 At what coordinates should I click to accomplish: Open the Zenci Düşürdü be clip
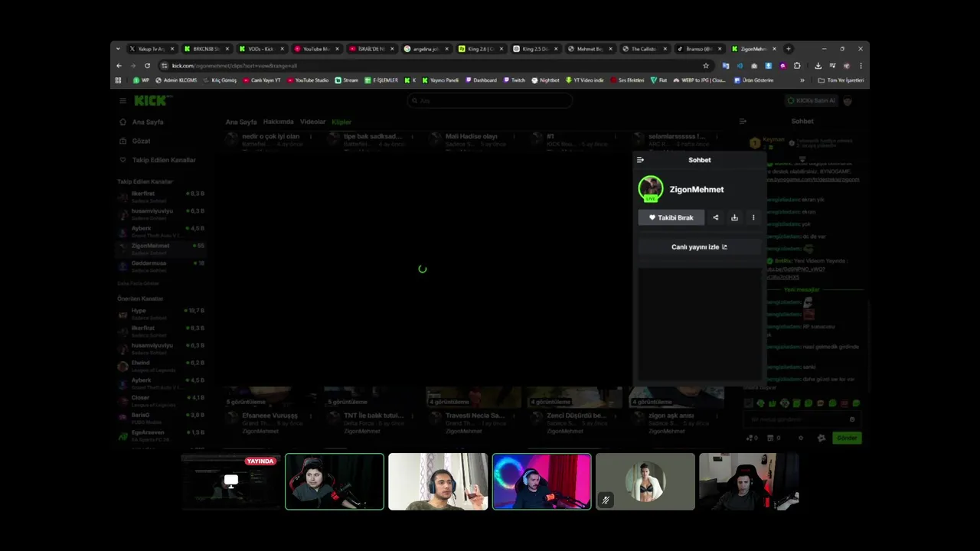pyautogui.click(x=577, y=416)
